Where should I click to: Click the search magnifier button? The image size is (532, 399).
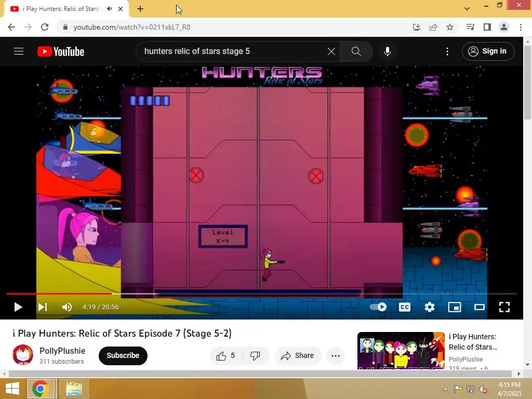[x=356, y=51]
